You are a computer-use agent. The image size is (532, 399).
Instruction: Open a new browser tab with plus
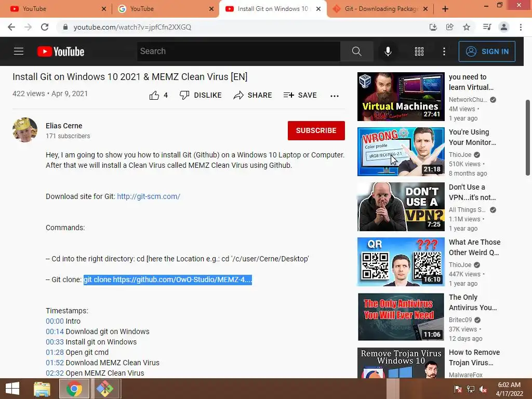click(445, 9)
